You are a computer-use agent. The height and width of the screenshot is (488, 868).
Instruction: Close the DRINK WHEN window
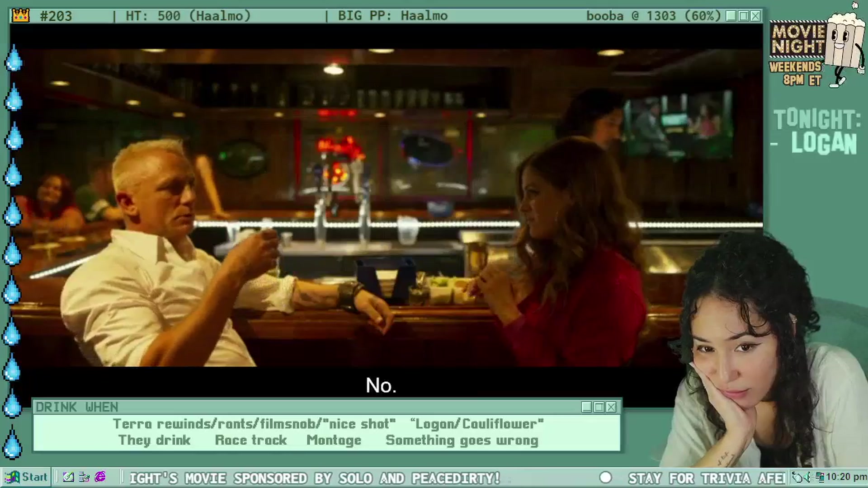coord(611,407)
